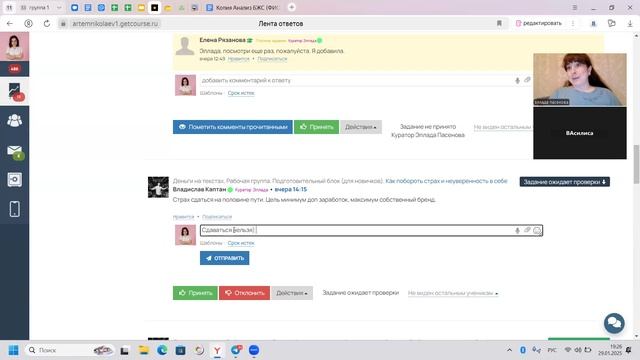Screen dimensions: 640x360
Task: Click 'Нравится' under Vladislav Kaptan's answer
Action: click(x=183, y=217)
